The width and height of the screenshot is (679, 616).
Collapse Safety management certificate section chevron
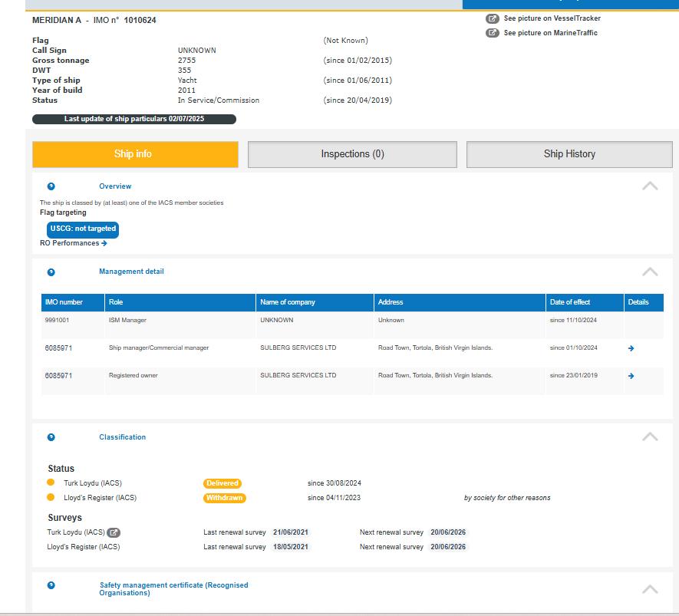pos(649,589)
